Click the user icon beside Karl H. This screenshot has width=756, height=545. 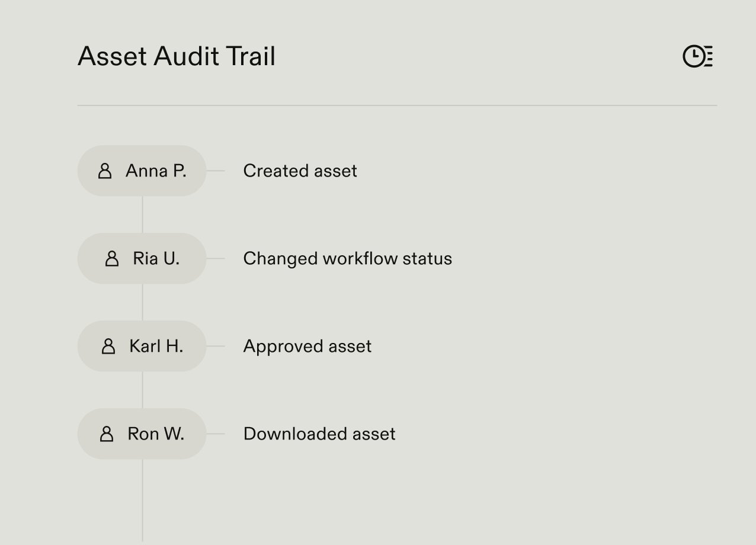pyautogui.click(x=108, y=347)
